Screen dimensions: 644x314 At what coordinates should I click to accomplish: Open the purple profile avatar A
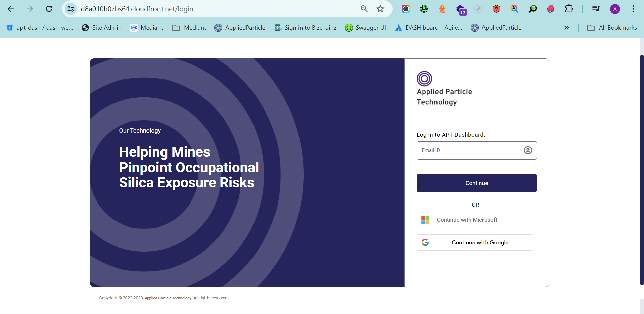(x=615, y=9)
